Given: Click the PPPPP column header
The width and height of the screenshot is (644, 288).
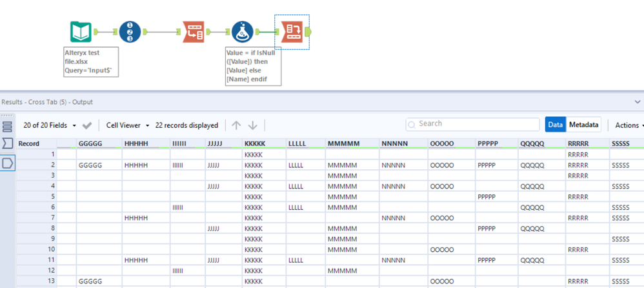Looking at the screenshot, I should tap(497, 143).
